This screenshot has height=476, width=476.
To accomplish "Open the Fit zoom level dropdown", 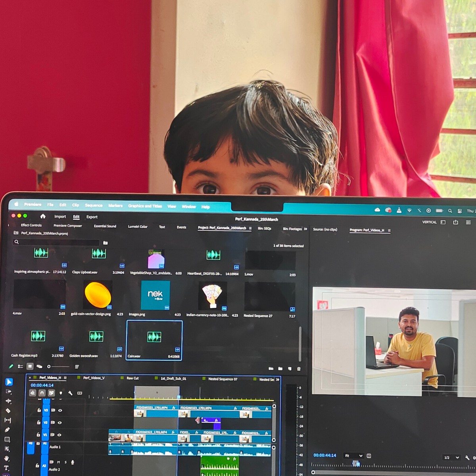I will pyautogui.click(x=353, y=456).
